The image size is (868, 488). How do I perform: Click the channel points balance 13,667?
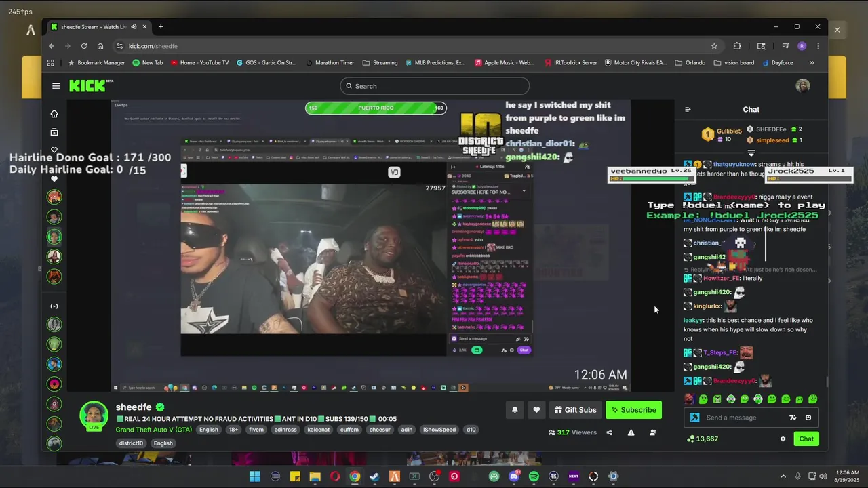(702, 439)
